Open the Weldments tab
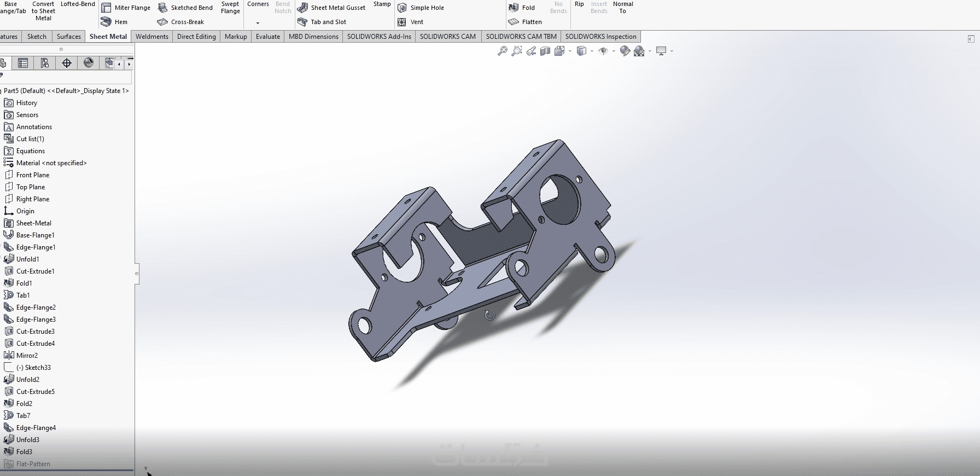980x476 pixels. [152, 37]
